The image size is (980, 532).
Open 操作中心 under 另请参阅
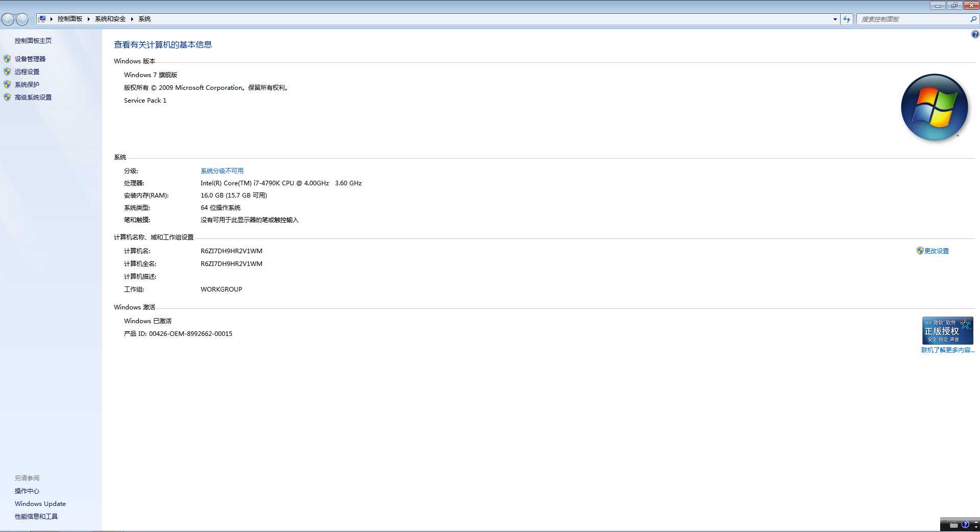[27, 491]
